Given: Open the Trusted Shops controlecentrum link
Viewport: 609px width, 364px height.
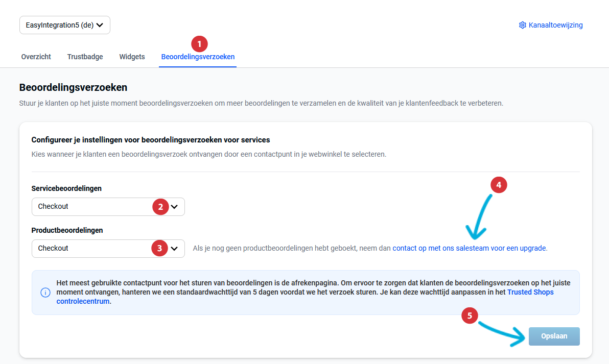Looking at the screenshot, I should point(530,292).
